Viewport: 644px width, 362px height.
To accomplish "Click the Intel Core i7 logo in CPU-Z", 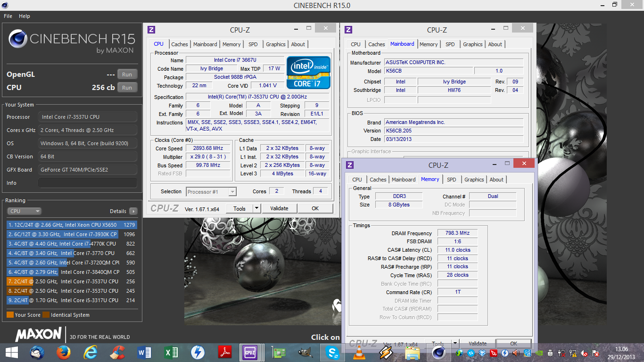I will (x=309, y=73).
